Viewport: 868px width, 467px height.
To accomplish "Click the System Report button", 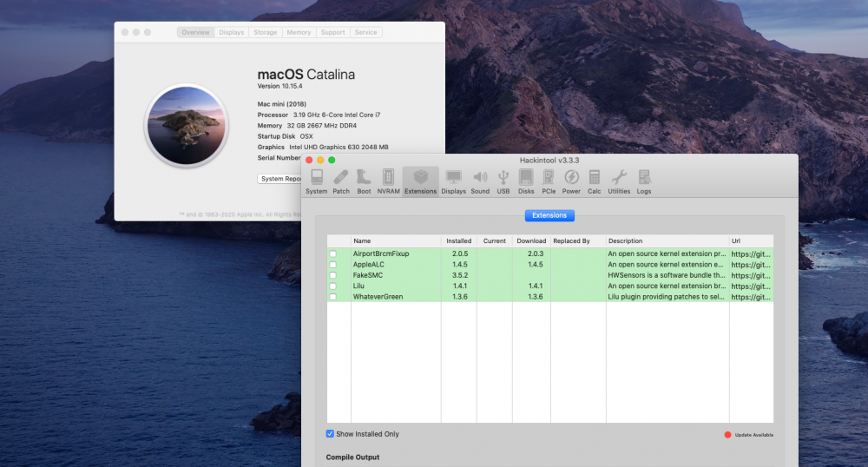I will tap(279, 179).
